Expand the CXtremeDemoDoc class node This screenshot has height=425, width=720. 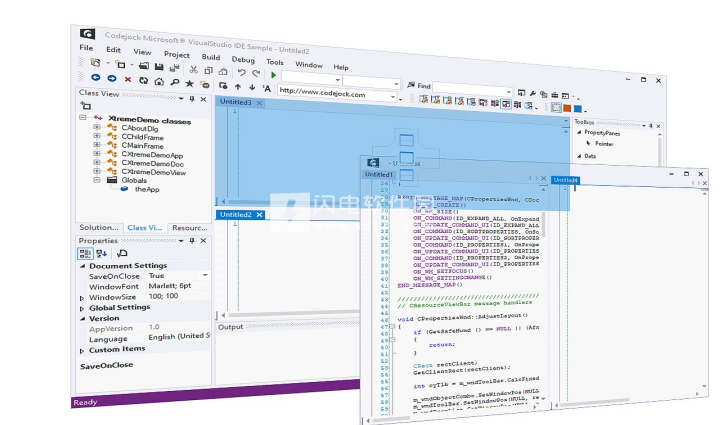tap(96, 162)
